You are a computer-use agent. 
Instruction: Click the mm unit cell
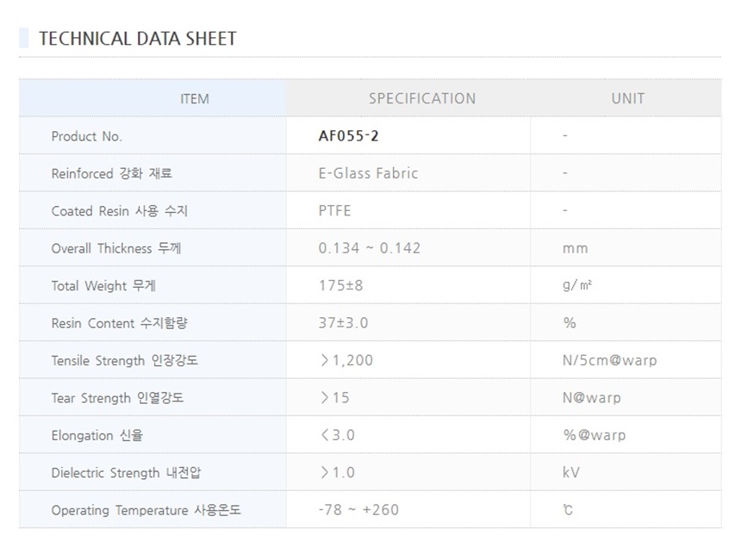[575, 248]
